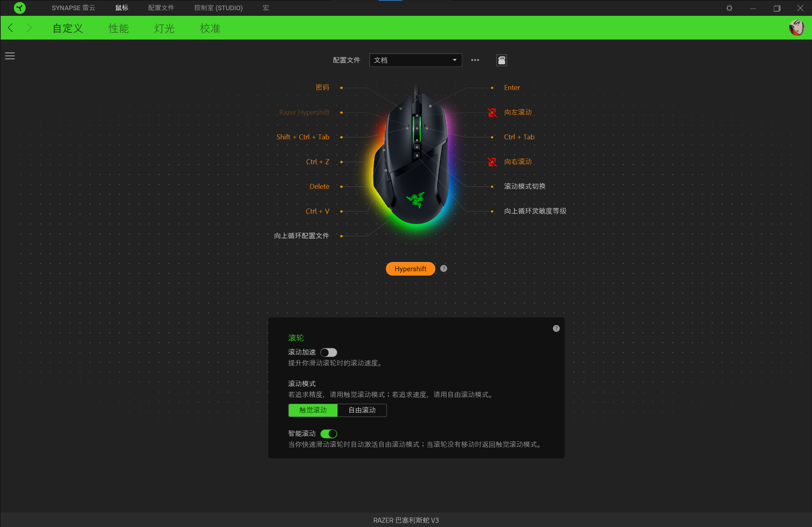Open the 宏 macro tab
The width and height of the screenshot is (812, 527).
(x=266, y=8)
